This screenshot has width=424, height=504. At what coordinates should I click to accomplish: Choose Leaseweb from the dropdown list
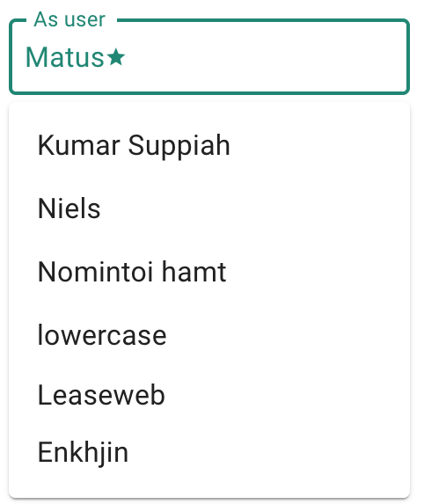coord(209,395)
